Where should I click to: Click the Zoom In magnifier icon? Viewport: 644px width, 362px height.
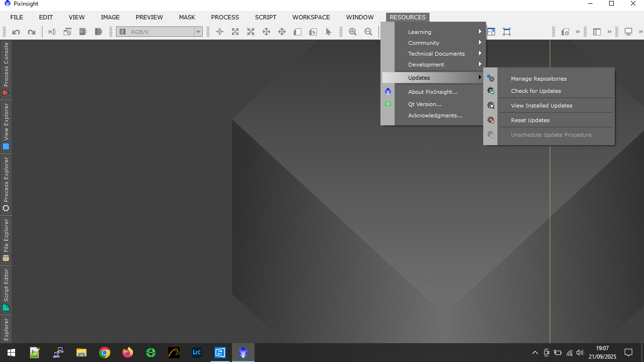pos(353,32)
